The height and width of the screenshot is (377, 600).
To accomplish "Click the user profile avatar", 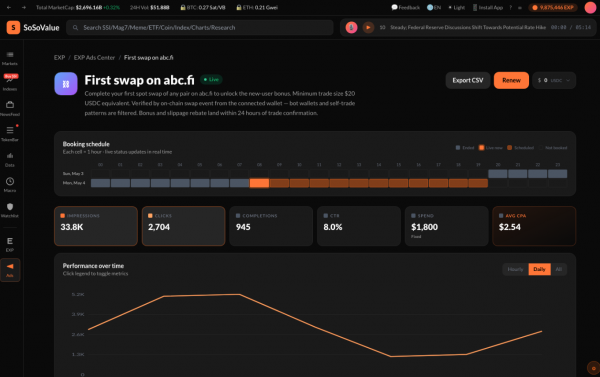I will tap(590, 7).
